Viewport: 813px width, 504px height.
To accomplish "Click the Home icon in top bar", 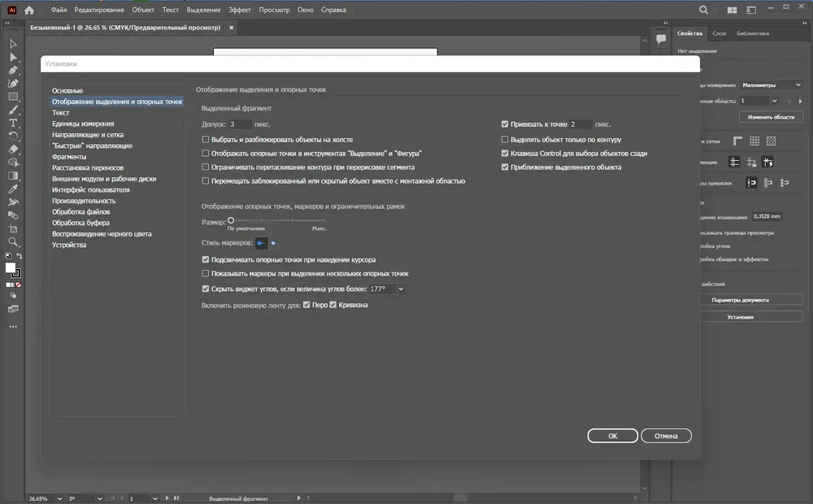I will (29, 10).
